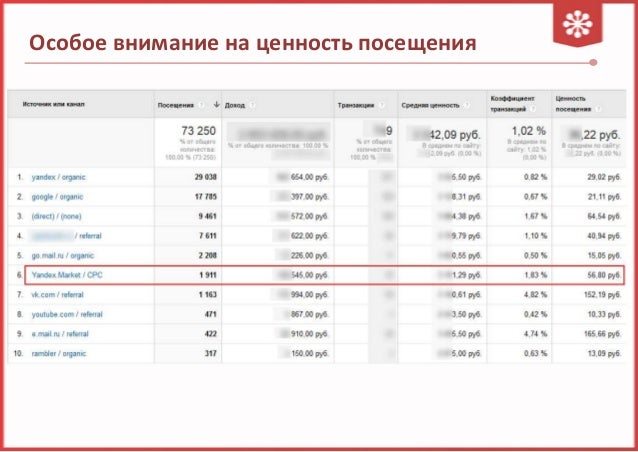Select visits value 317
This screenshot has width=638, height=452.
tap(211, 353)
